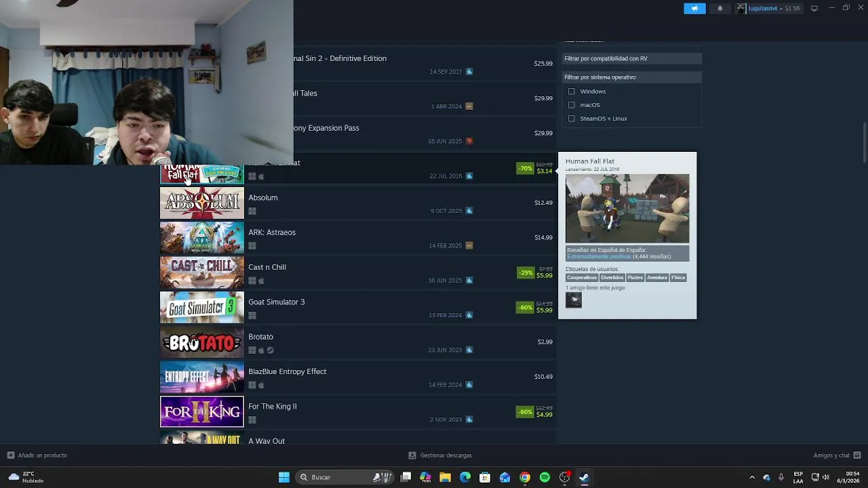868x488 pixels.
Task: Open the Windows Start menu
Action: click(284, 477)
